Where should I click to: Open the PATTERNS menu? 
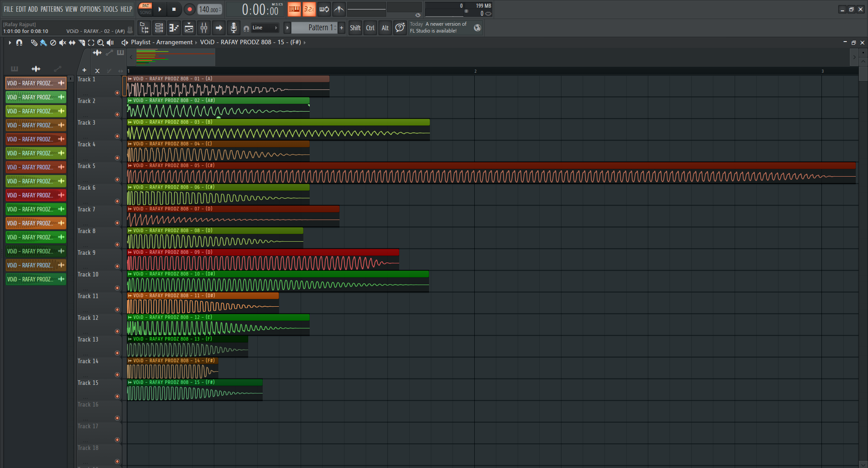click(x=52, y=9)
